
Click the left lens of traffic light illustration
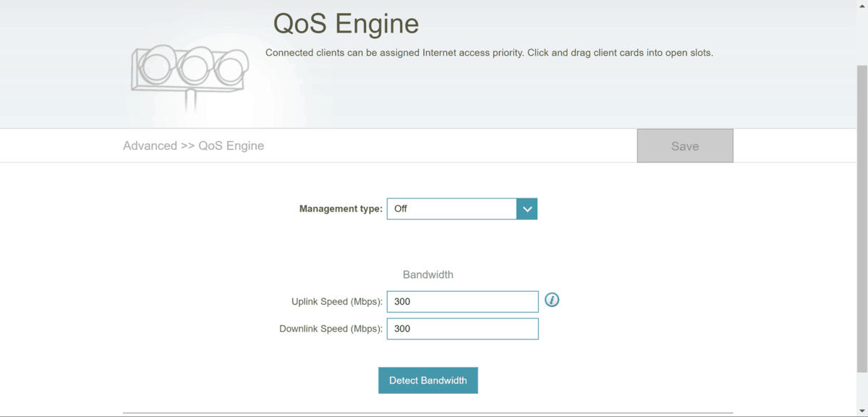point(156,66)
